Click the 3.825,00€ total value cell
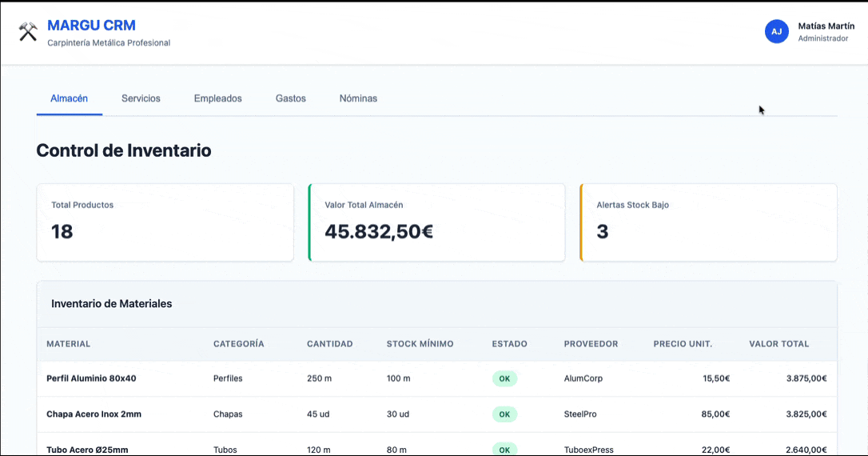Screen dimensions: 868x456 (806, 414)
